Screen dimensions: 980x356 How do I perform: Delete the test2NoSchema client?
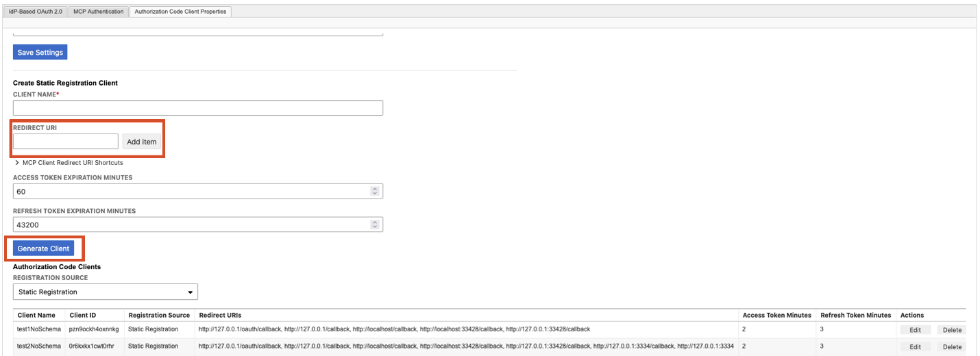(x=952, y=347)
